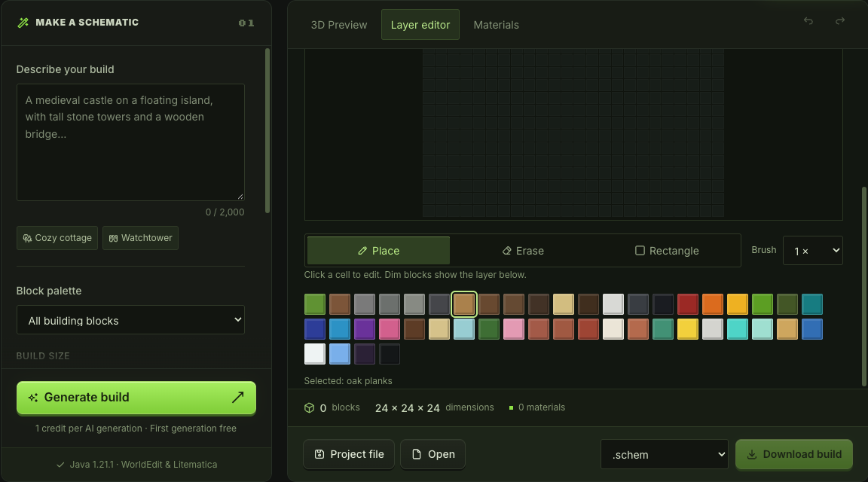Click the magic wand logo icon
Screen dimensions: 868x482
click(23, 23)
